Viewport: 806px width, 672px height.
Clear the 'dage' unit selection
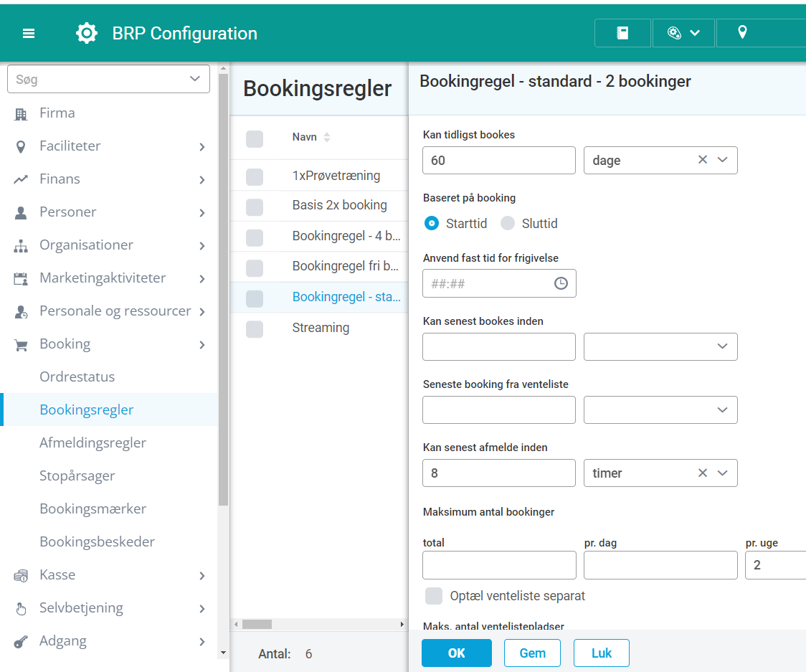(x=703, y=160)
